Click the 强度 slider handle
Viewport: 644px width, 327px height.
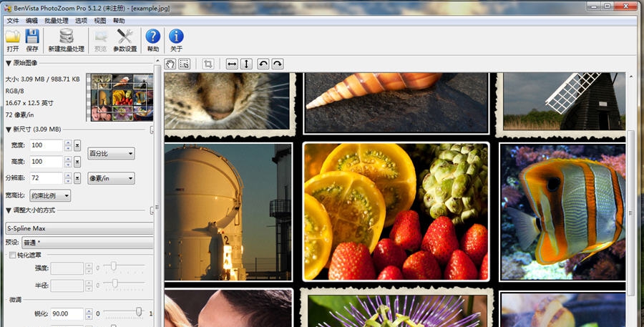point(113,266)
